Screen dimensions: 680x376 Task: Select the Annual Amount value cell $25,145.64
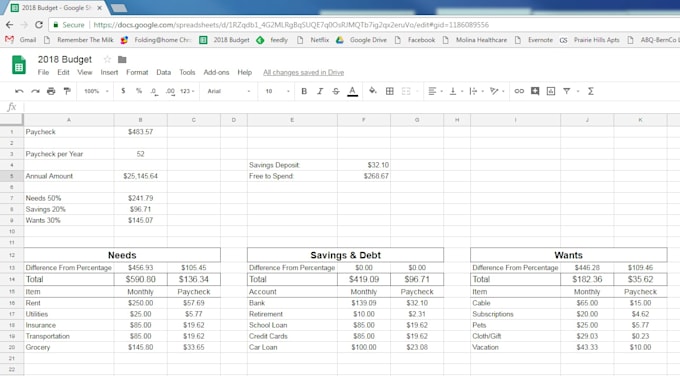(141, 176)
